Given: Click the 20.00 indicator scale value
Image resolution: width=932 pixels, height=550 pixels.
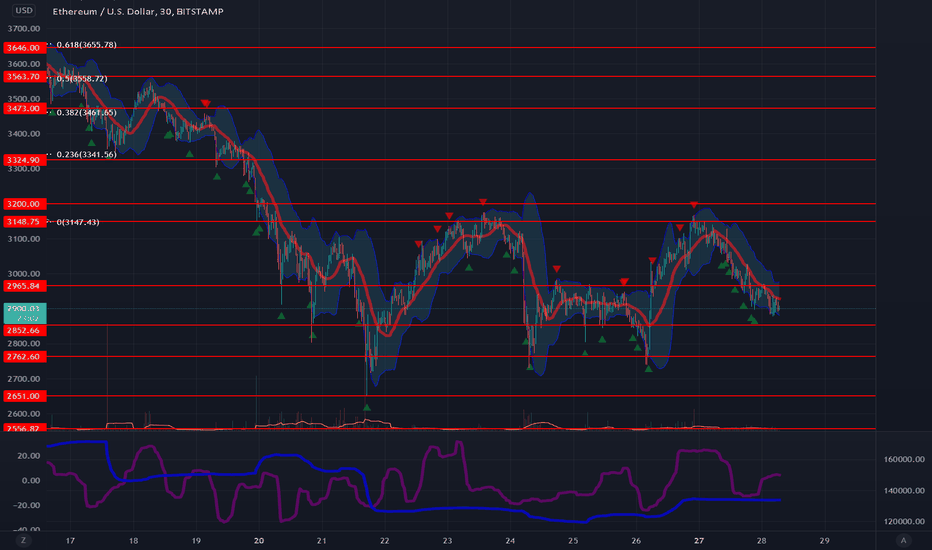Looking at the screenshot, I should [x=29, y=456].
